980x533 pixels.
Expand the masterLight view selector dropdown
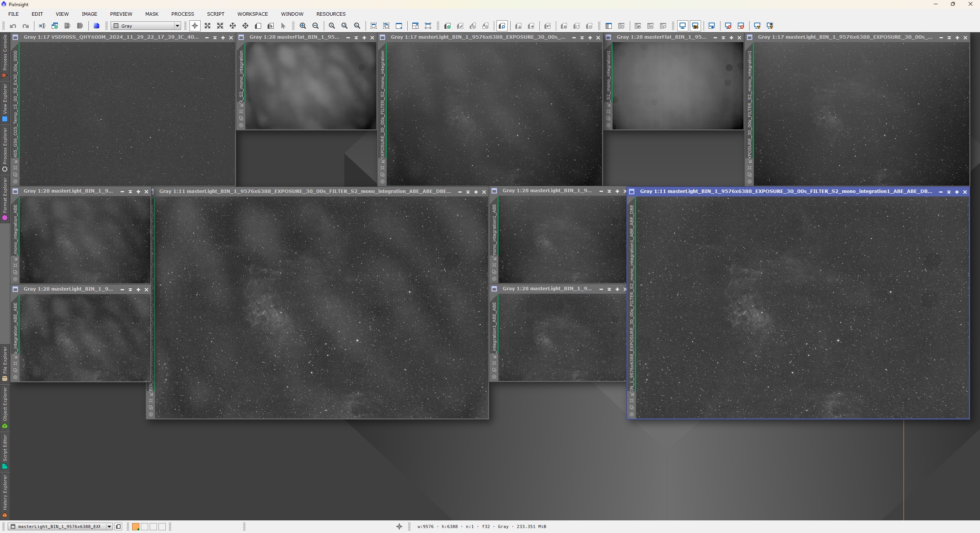click(x=109, y=526)
